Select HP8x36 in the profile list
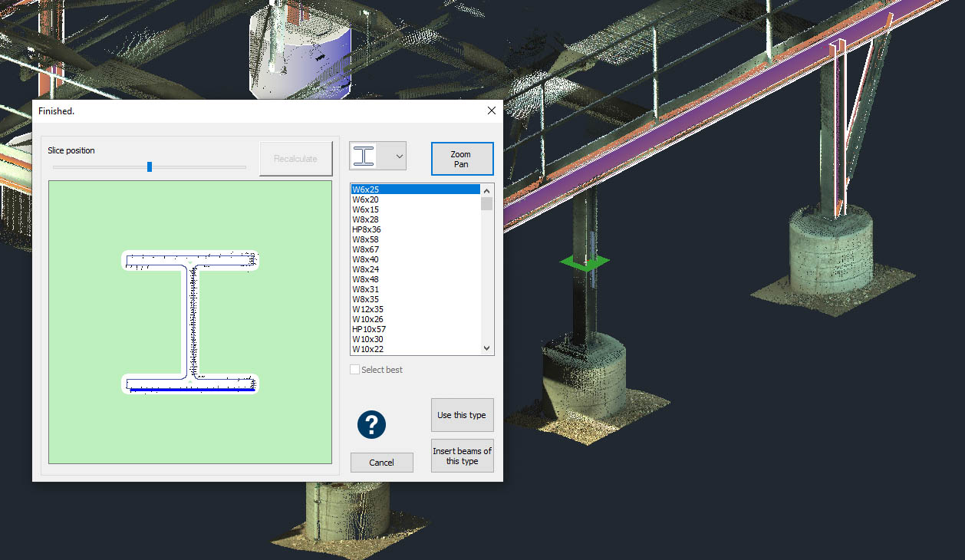Image resolution: width=965 pixels, height=560 pixels. tap(415, 229)
